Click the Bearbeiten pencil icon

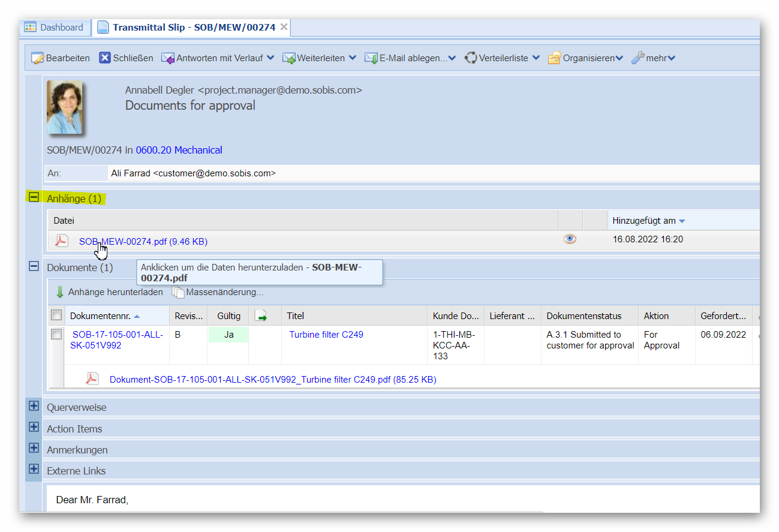(38, 58)
